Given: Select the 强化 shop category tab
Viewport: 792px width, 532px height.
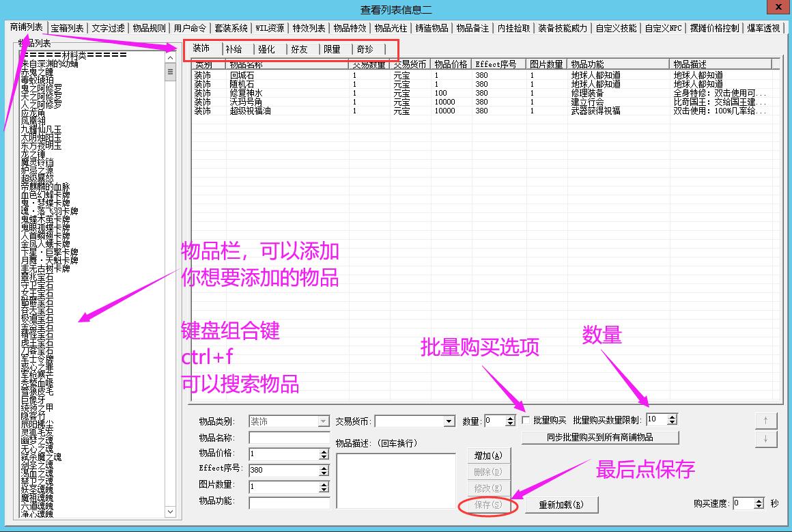Looking at the screenshot, I should pyautogui.click(x=266, y=49).
